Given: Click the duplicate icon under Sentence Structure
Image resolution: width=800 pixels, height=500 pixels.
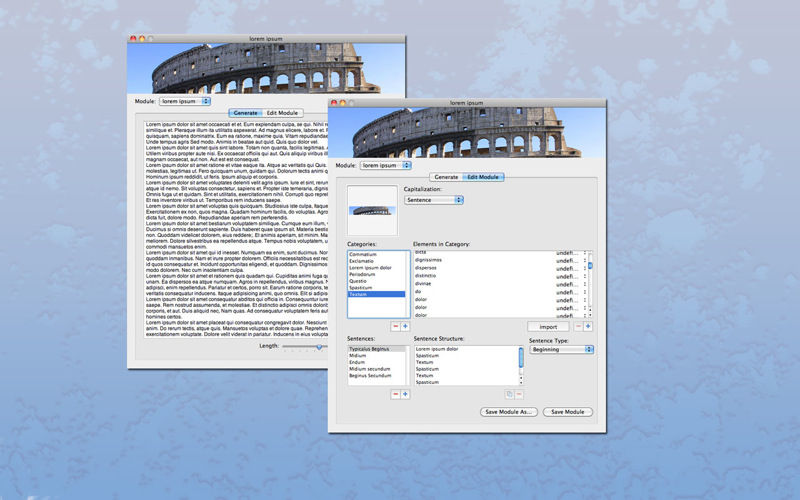Looking at the screenshot, I should [x=509, y=394].
